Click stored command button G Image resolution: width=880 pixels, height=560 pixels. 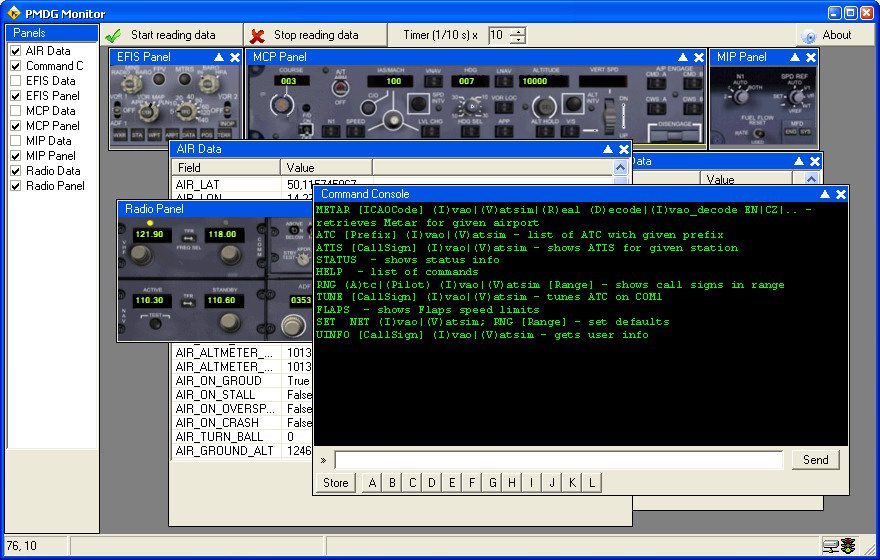(x=492, y=483)
